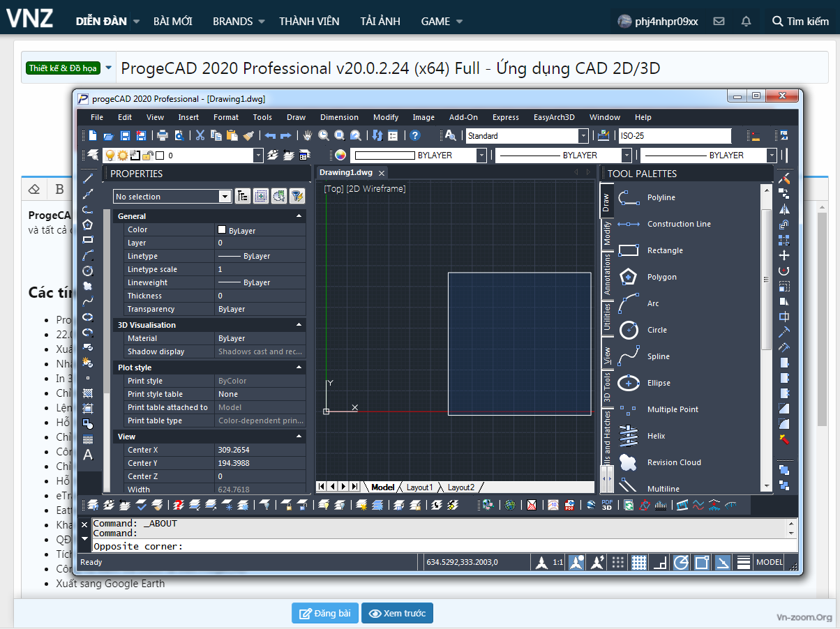Open progeCAD Help question mark icon
840x629 pixels.
(x=415, y=135)
